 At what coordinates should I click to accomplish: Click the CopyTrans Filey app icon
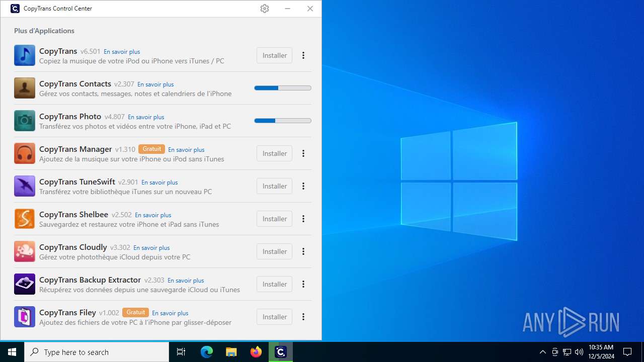coord(25,317)
